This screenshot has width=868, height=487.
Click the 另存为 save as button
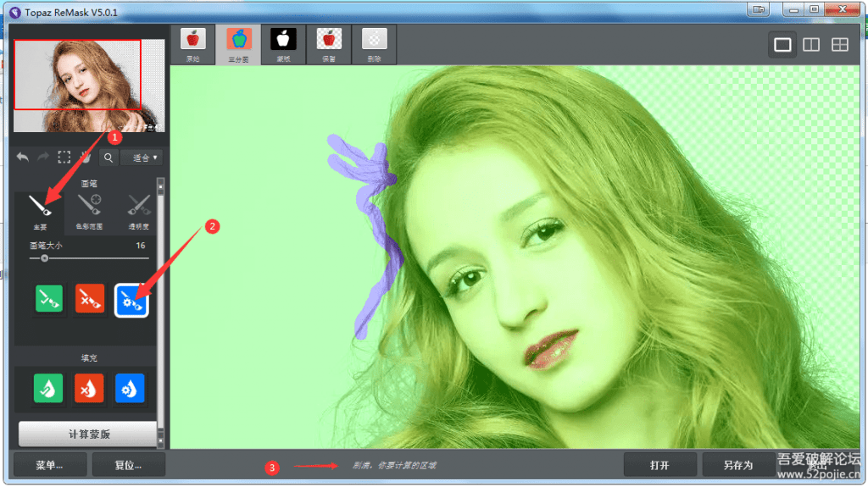[x=737, y=465]
